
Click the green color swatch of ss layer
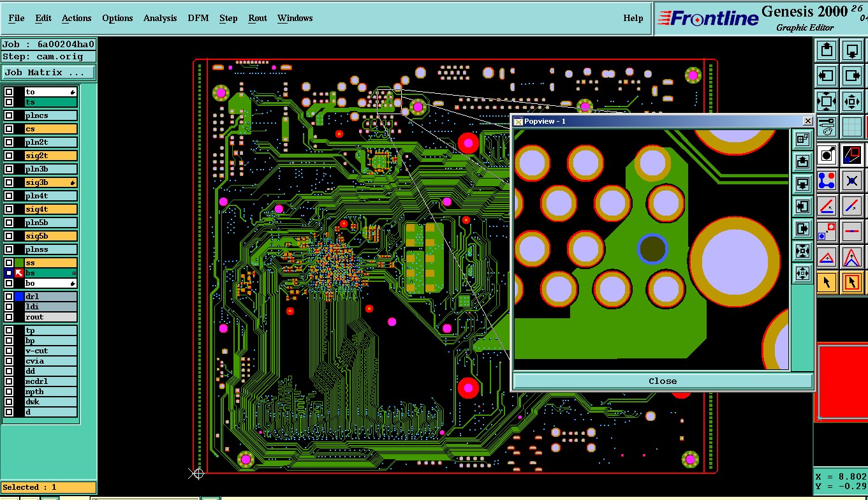(x=19, y=263)
